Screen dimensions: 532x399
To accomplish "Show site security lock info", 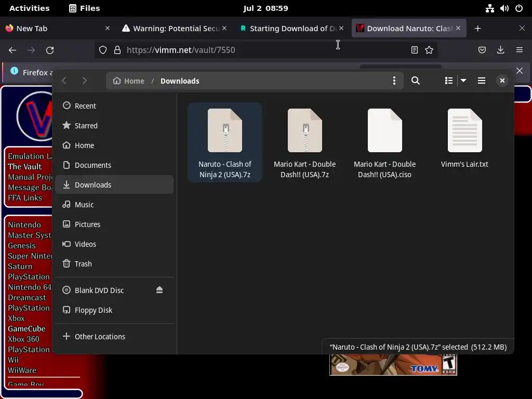I will click(x=117, y=50).
